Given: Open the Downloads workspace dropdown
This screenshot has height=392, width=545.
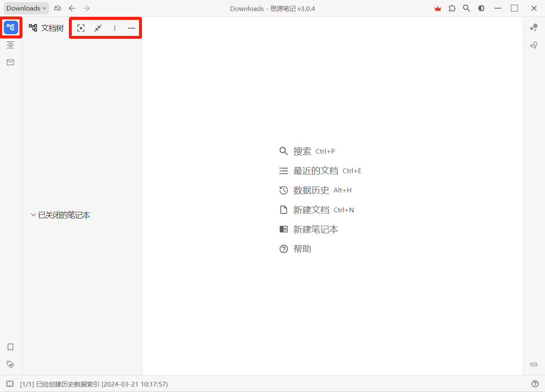Looking at the screenshot, I should (x=27, y=8).
